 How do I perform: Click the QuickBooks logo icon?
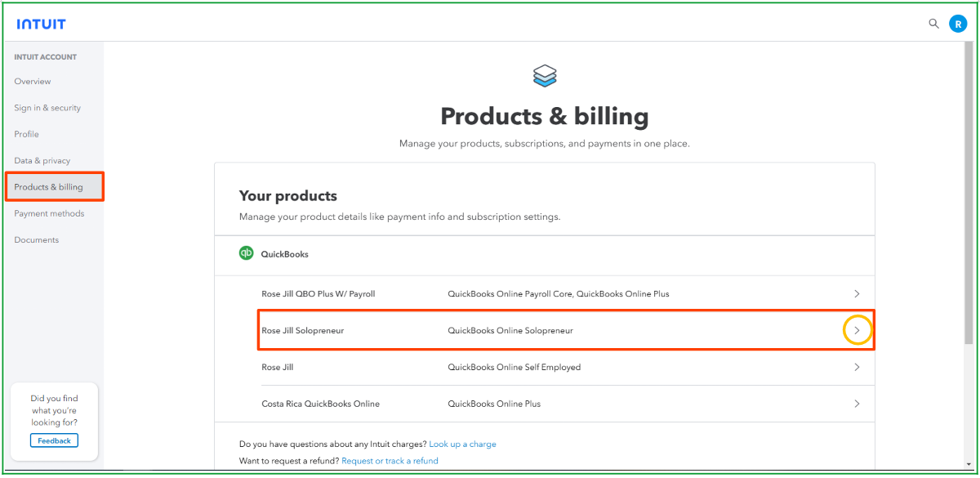click(248, 253)
